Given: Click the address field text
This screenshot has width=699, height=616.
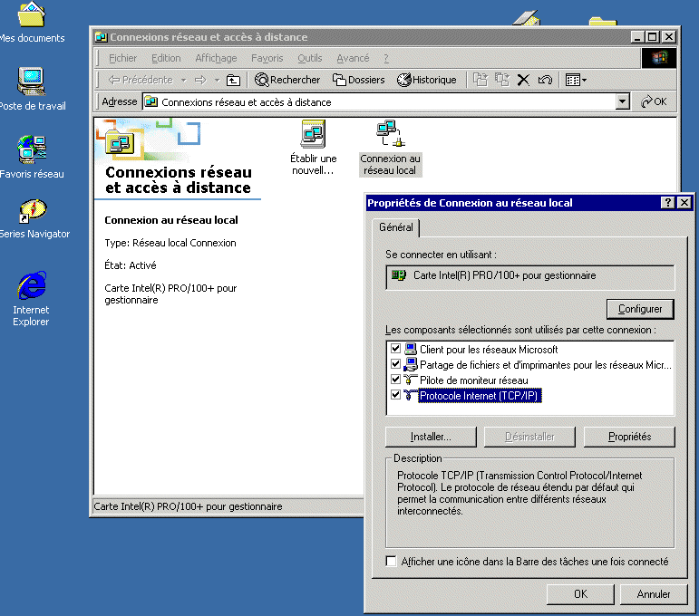Looking at the screenshot, I should pyautogui.click(x=246, y=102).
